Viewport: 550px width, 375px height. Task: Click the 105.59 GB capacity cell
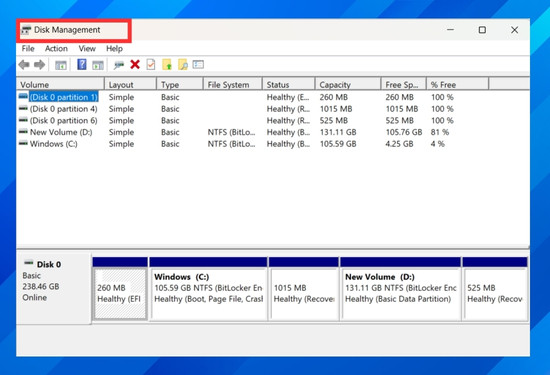pos(338,144)
